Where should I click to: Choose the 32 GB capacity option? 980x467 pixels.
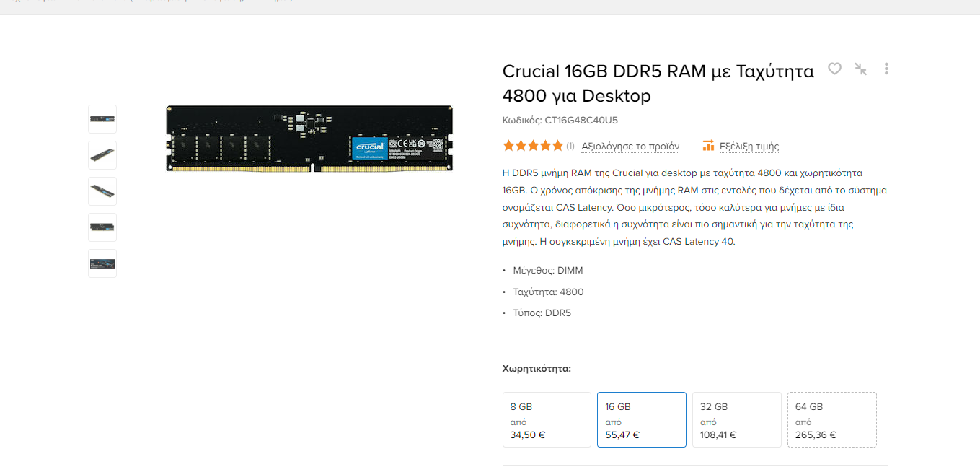pos(737,419)
